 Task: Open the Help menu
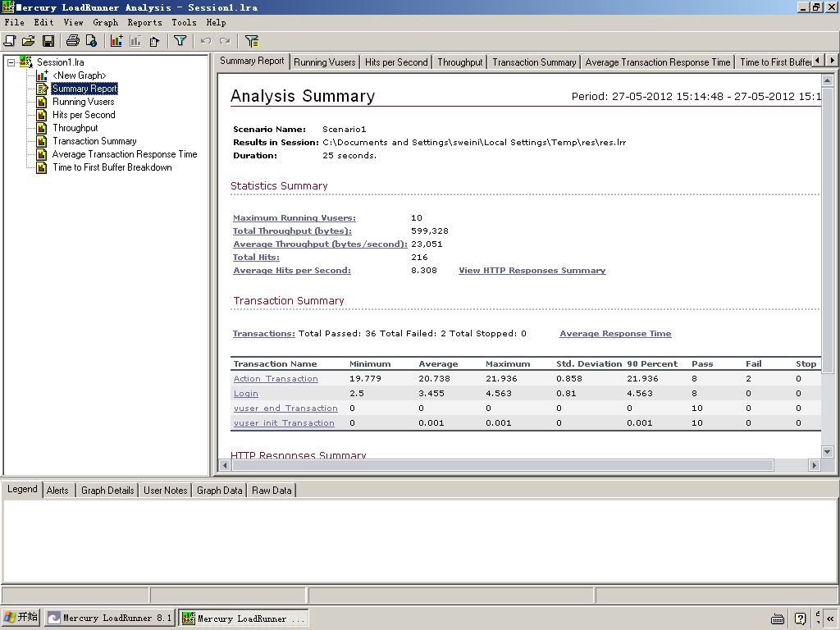tap(216, 22)
